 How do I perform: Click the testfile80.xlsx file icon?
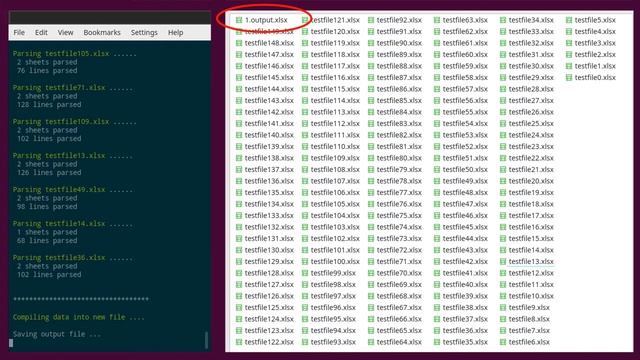pos(371,158)
